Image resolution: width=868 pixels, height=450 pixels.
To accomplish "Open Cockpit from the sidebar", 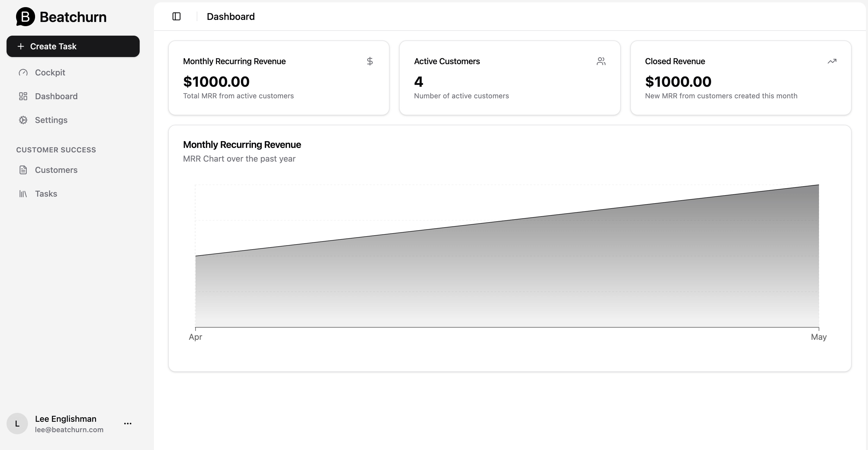I will tap(50, 72).
